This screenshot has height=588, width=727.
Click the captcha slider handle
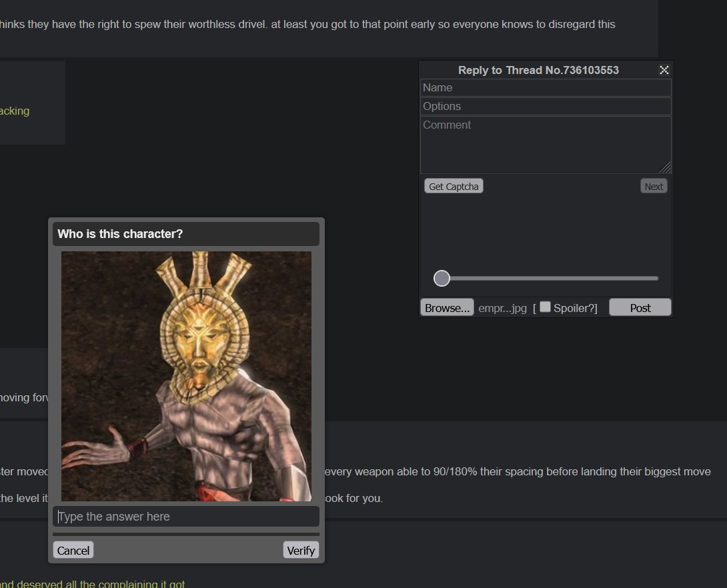pos(442,278)
